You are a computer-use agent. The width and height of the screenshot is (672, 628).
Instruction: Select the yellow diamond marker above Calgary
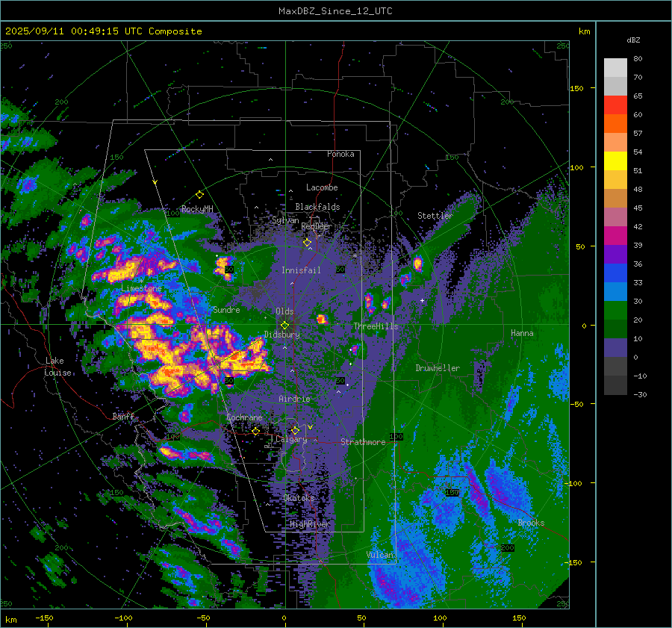[295, 430]
